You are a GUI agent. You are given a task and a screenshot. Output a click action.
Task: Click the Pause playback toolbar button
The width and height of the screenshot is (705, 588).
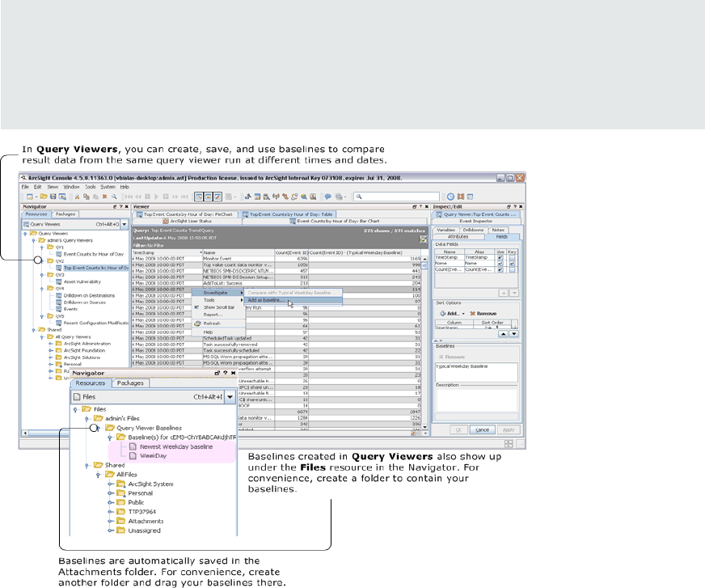147,197
